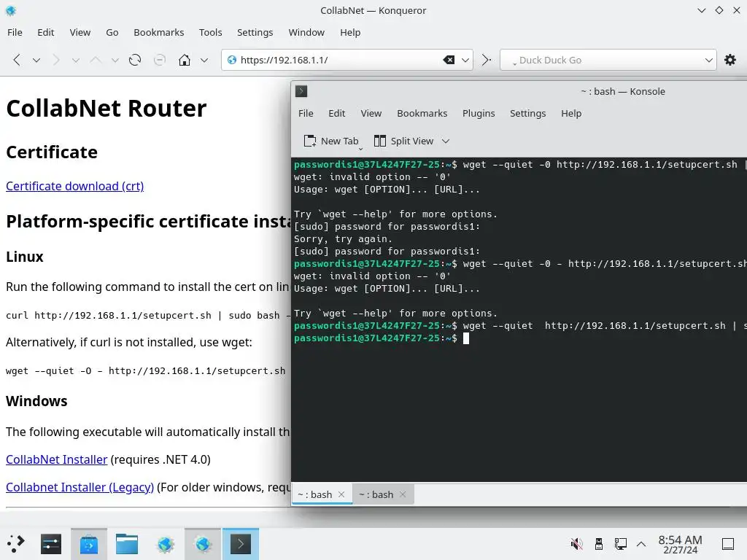Switch to Konqueror via second globe icon
747x560 pixels.
tap(203, 544)
